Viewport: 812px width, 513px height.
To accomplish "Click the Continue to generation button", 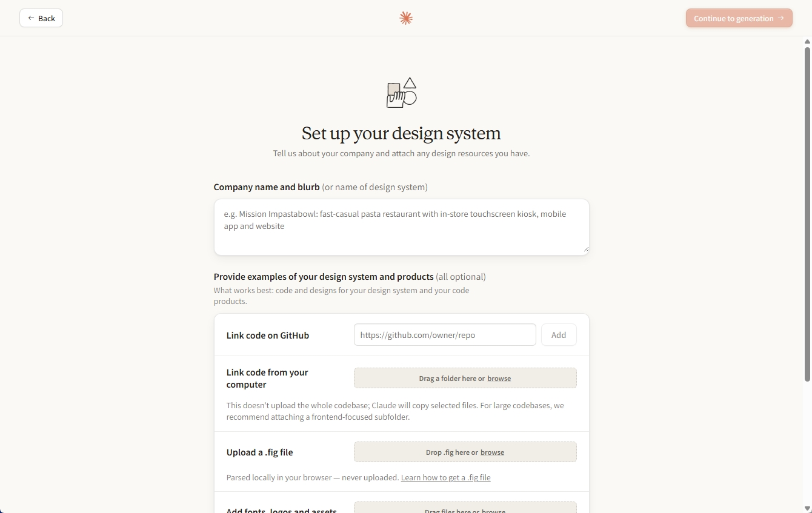I will [739, 18].
